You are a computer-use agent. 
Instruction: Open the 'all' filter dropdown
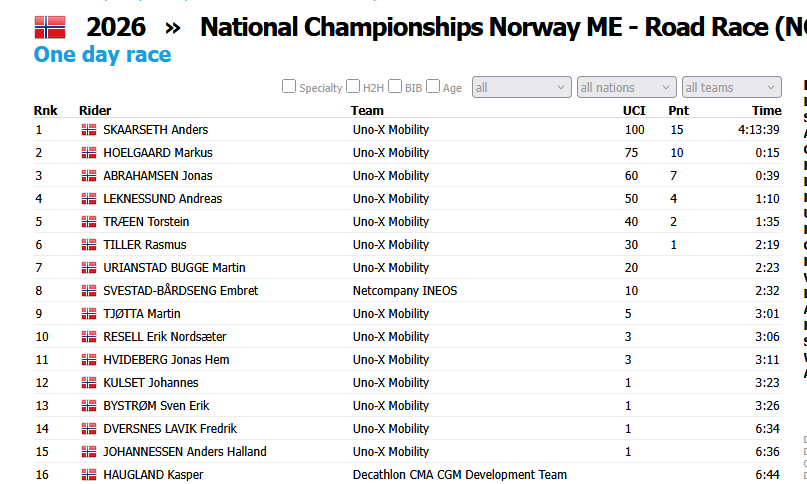[x=522, y=87]
